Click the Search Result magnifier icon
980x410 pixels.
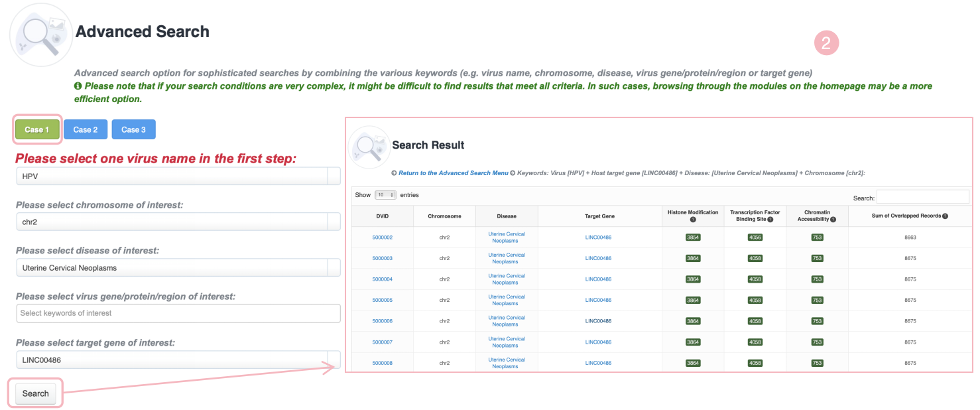tap(369, 146)
